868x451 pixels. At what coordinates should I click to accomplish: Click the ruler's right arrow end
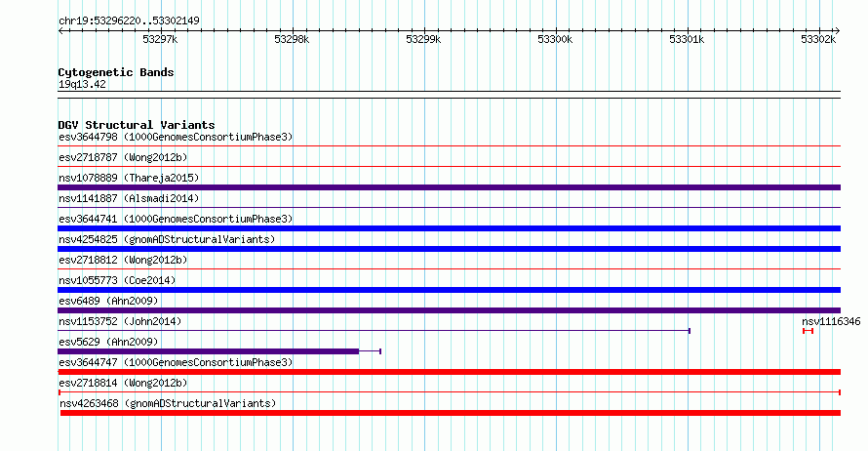(x=837, y=31)
